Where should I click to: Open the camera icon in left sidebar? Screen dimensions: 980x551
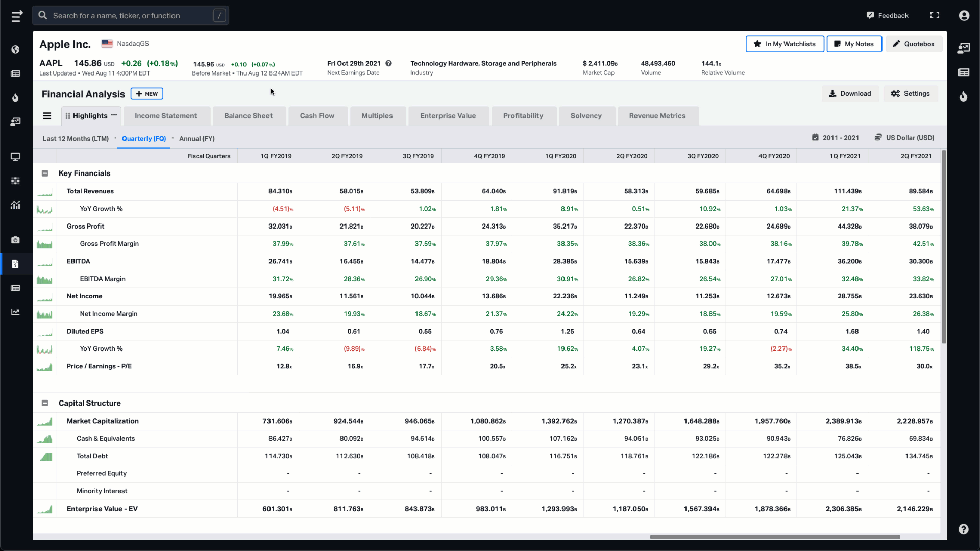(15, 240)
